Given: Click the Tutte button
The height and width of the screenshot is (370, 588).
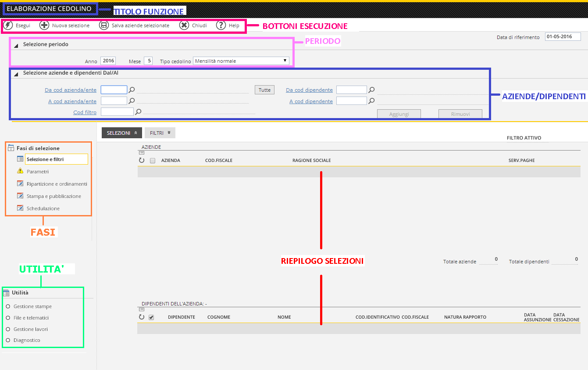Looking at the screenshot, I should tap(264, 89).
